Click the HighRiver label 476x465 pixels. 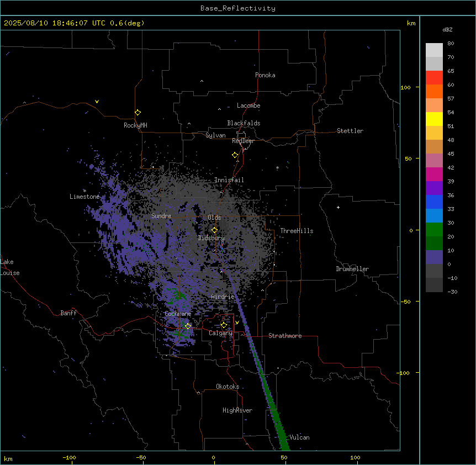237,410
